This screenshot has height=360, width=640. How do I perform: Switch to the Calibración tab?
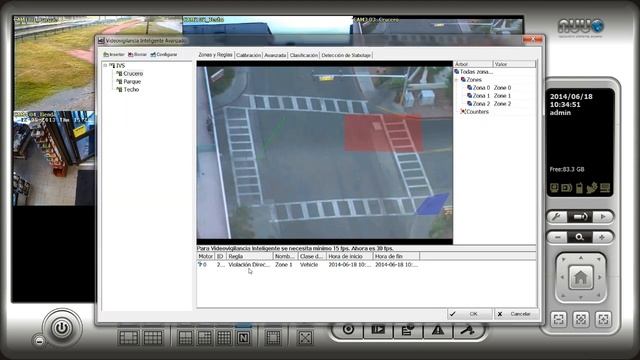coord(248,55)
